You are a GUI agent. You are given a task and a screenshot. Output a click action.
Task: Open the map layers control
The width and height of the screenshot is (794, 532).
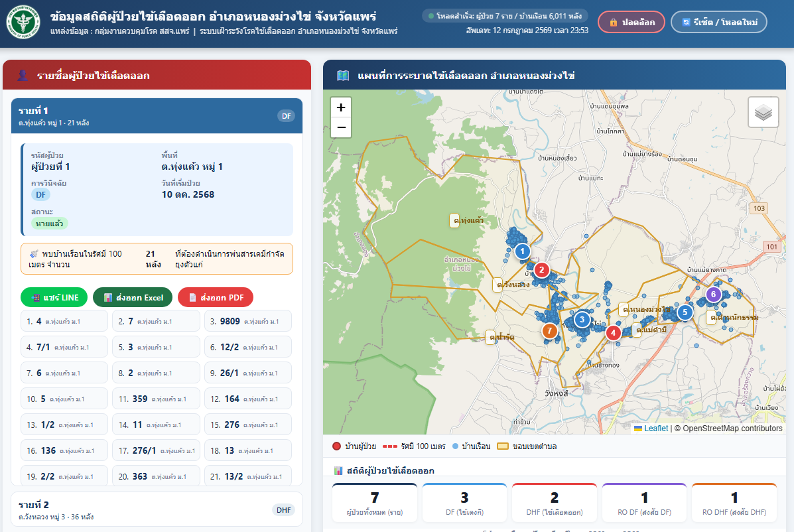tap(763, 112)
